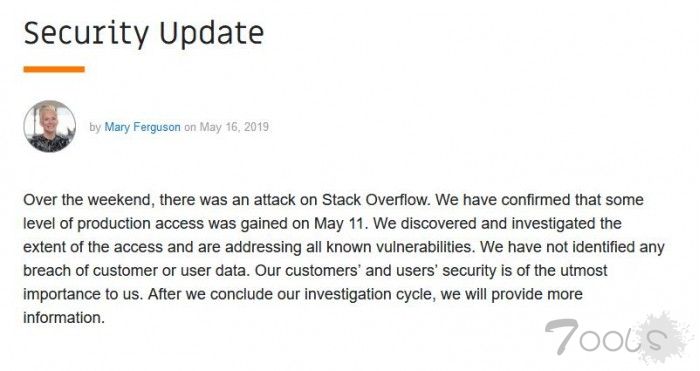Viewport: 700px width, 371px height.
Task: Click the words "Stack Overflow" in the paragraph
Action: point(376,200)
